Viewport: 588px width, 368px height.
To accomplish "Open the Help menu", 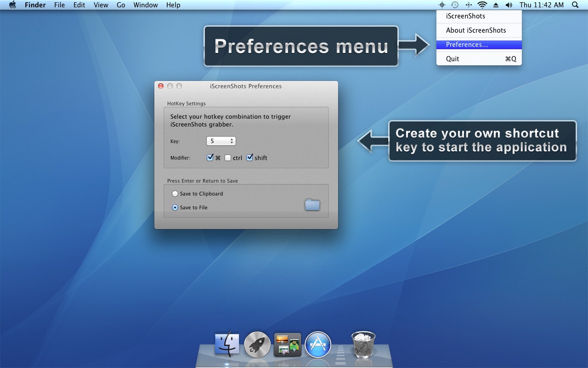I will tap(173, 5).
